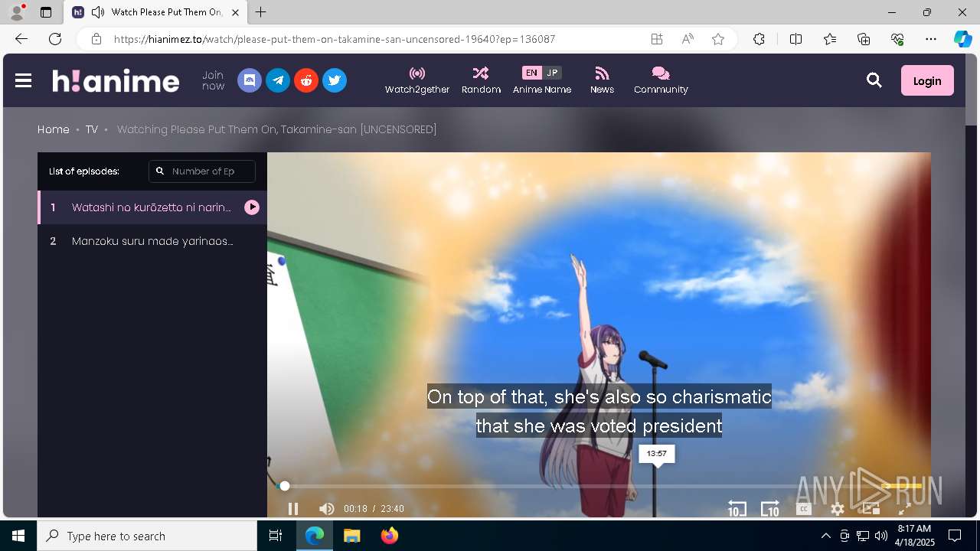The width and height of the screenshot is (980, 551).
Task: Pause the video playback
Action: point(293,509)
